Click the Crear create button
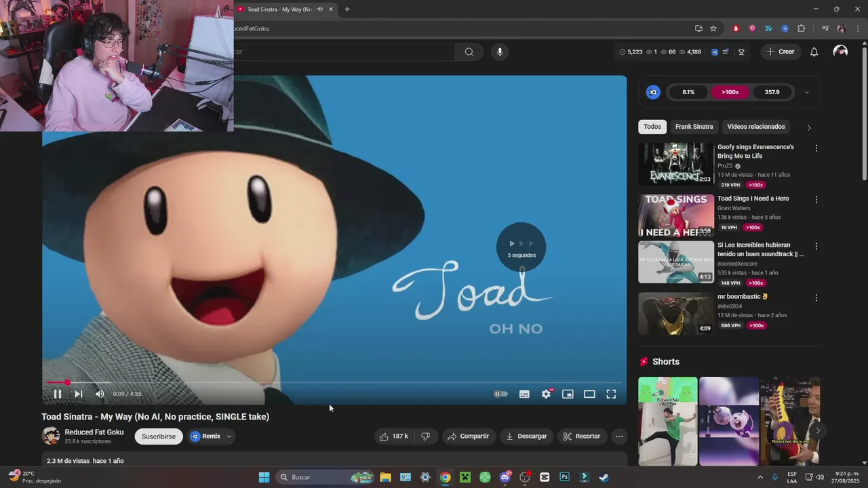 pos(780,52)
